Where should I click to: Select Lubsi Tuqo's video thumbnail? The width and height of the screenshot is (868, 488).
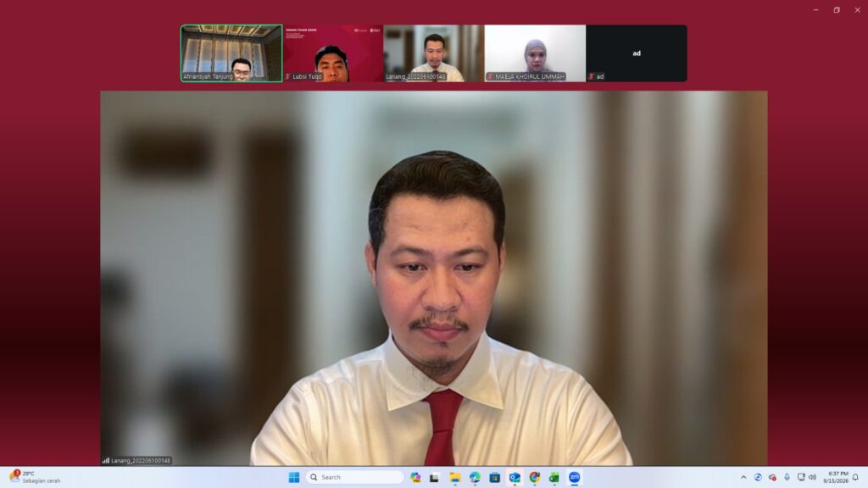coord(332,53)
